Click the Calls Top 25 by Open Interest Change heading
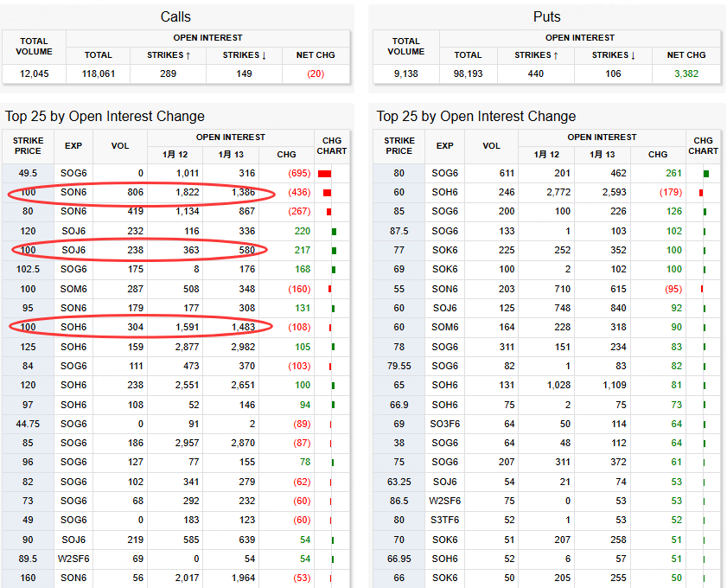This screenshot has height=588, width=727. click(x=105, y=116)
